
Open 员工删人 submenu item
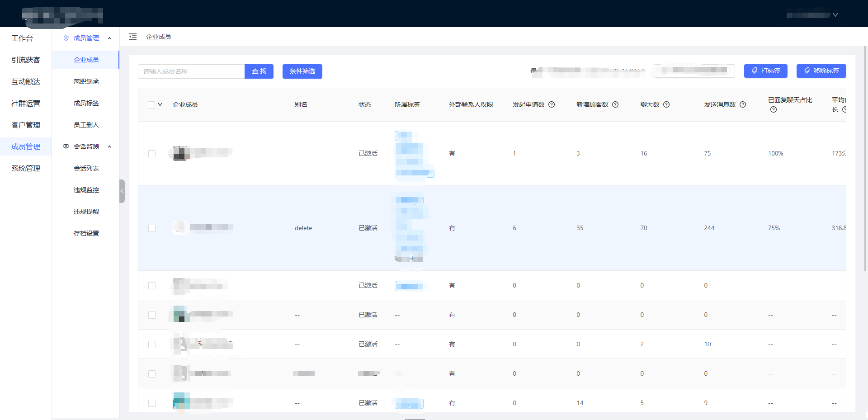tap(86, 125)
